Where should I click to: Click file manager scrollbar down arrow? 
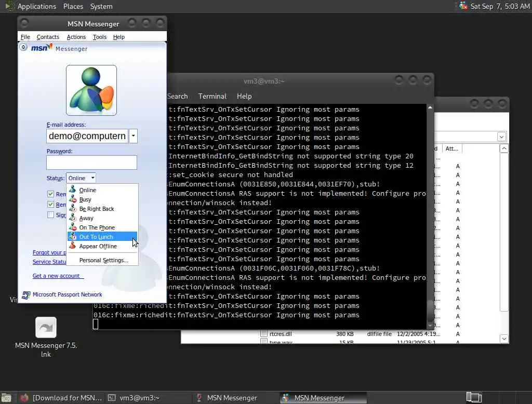click(504, 339)
